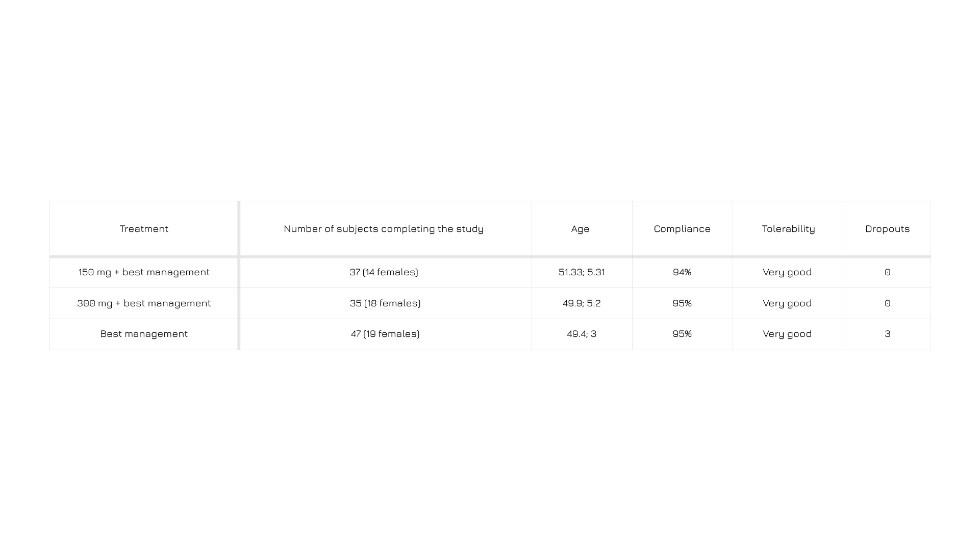The width and height of the screenshot is (980, 551).
Task: Select the '47 (19 females)' cell
Action: [385, 334]
